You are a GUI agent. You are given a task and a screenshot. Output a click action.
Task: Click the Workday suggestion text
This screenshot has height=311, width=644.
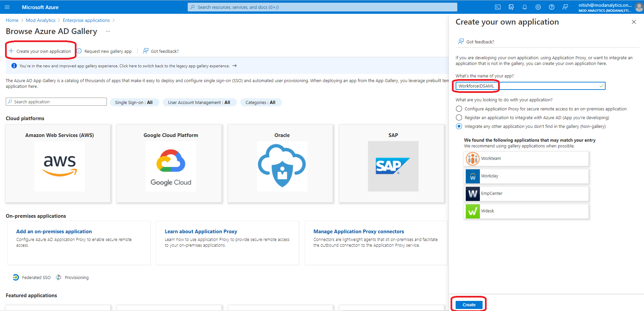tap(490, 176)
